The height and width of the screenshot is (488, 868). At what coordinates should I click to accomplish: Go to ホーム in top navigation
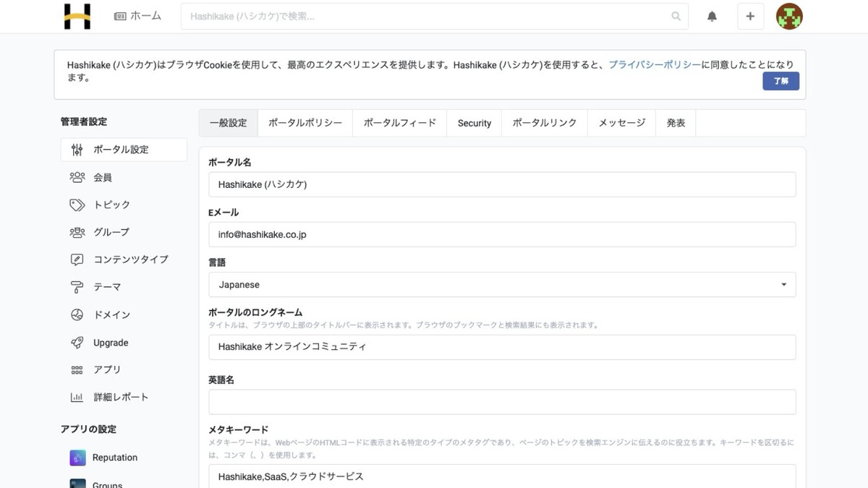pos(138,16)
